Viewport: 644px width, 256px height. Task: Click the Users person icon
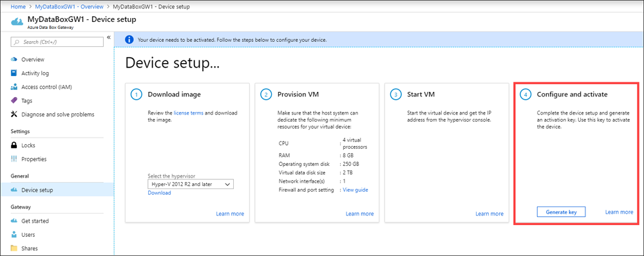point(14,235)
